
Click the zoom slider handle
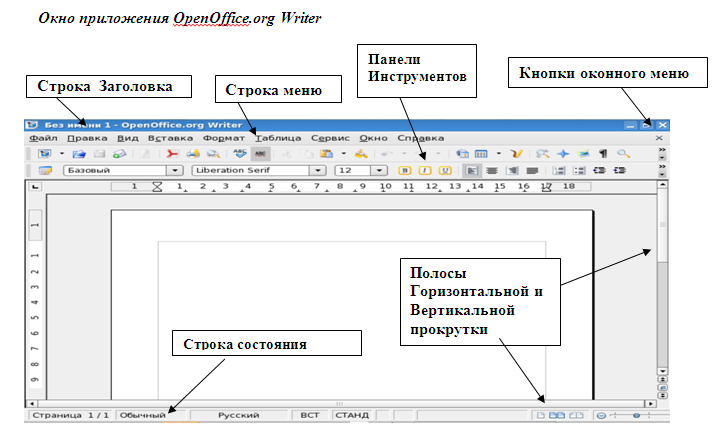(x=636, y=415)
